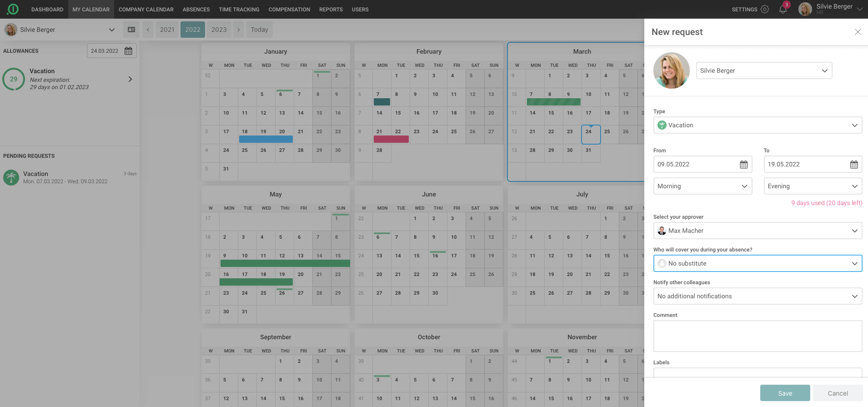This screenshot has height=407, width=868.
Task: Save the new vacation request
Action: [x=785, y=393]
